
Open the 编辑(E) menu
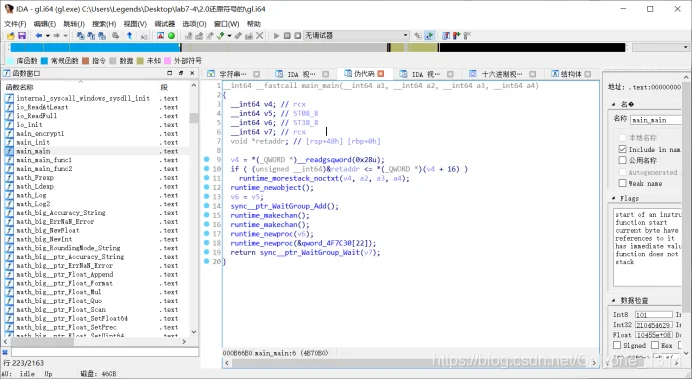45,24
